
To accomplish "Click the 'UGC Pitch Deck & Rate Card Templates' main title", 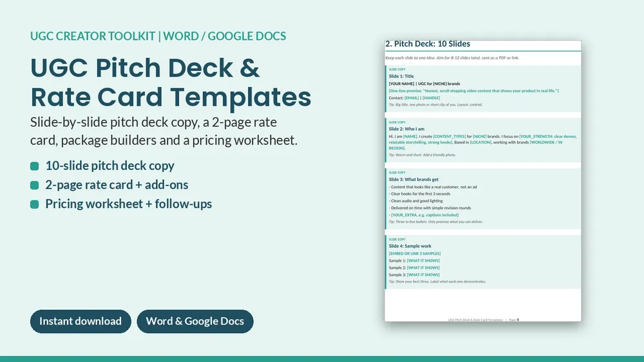I will (171, 82).
